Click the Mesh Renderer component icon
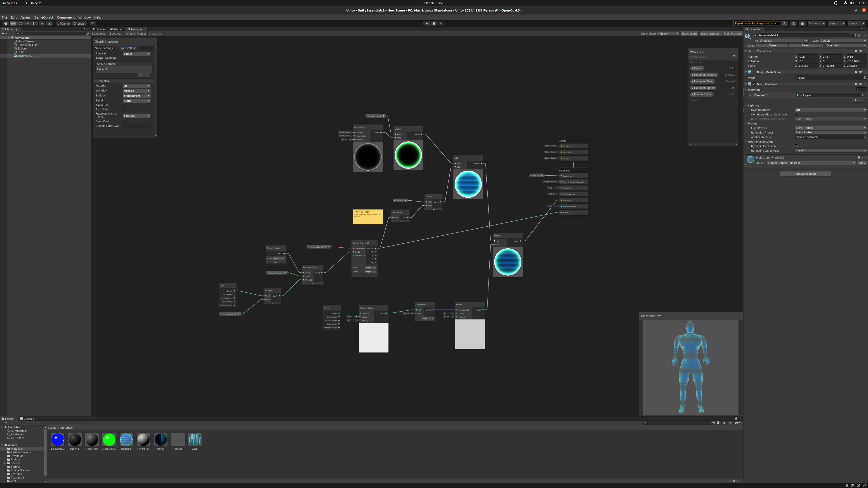Image resolution: width=868 pixels, height=488 pixels. coord(750,83)
